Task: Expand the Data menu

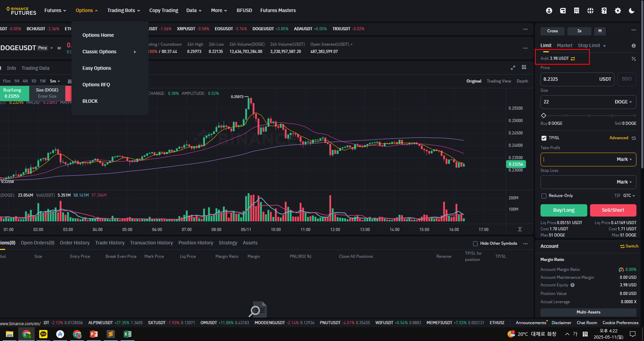Action: 194,10
